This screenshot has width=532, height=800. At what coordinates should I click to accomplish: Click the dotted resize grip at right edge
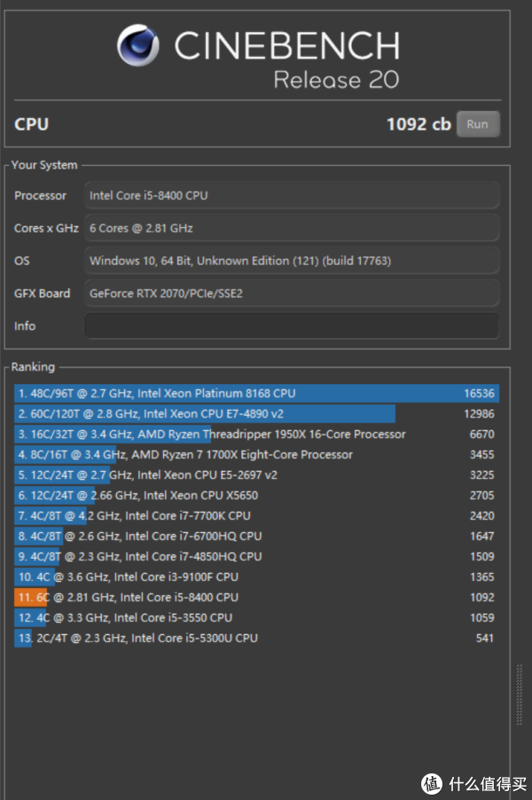click(x=520, y=694)
